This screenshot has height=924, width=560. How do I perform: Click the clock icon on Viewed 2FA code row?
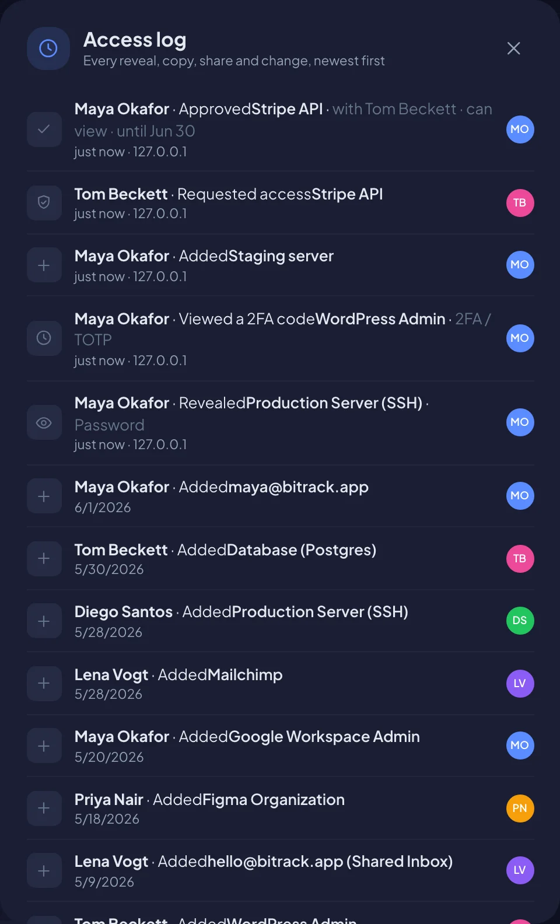tap(44, 338)
